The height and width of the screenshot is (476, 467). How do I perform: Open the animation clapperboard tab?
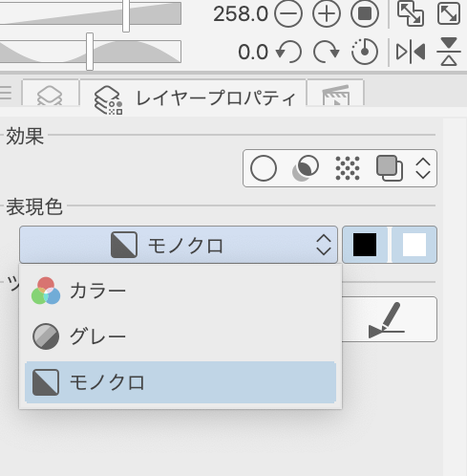click(335, 94)
